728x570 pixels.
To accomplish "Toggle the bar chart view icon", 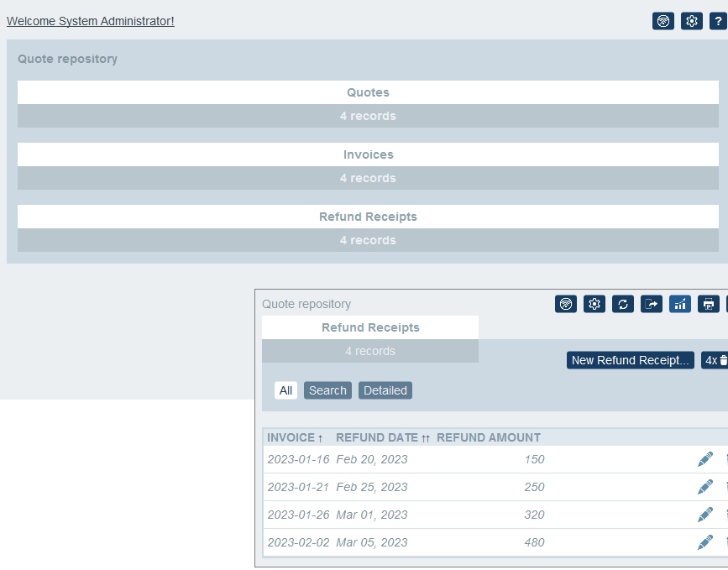I will pos(680,304).
